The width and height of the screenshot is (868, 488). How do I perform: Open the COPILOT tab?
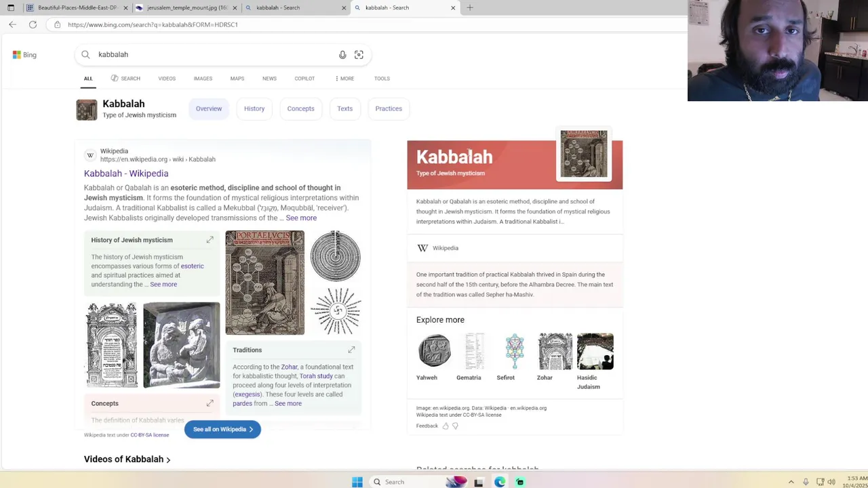[x=304, y=79]
